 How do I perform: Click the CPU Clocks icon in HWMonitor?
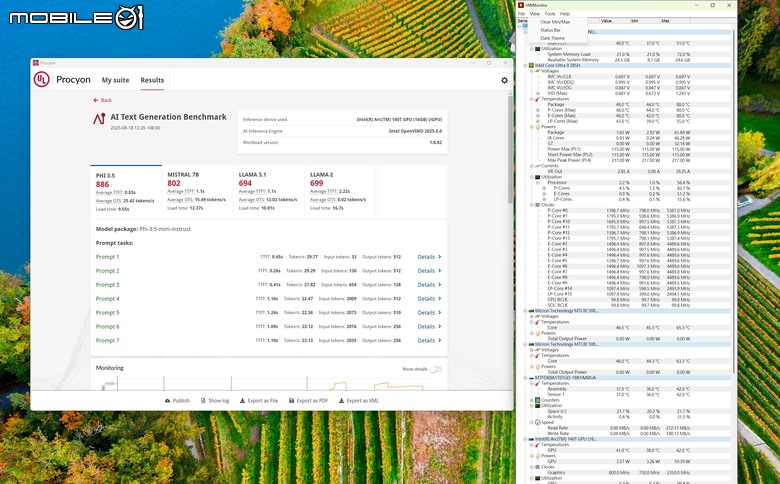point(537,204)
